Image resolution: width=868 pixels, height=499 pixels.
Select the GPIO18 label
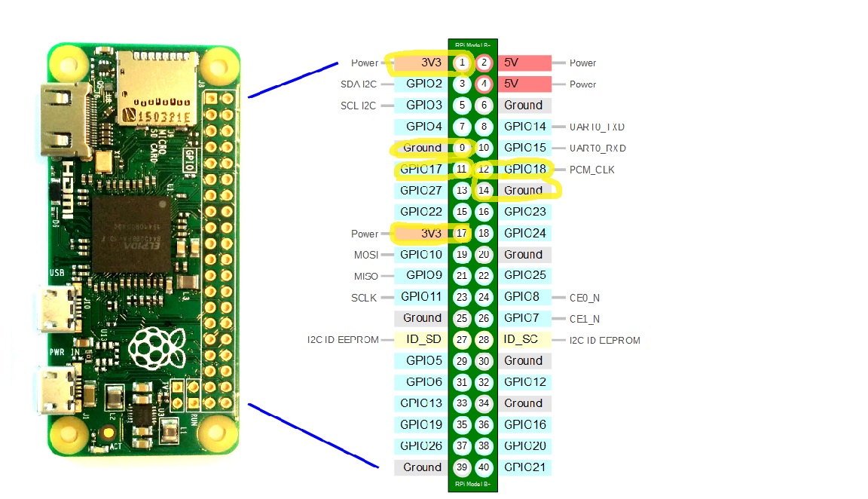click(x=524, y=169)
